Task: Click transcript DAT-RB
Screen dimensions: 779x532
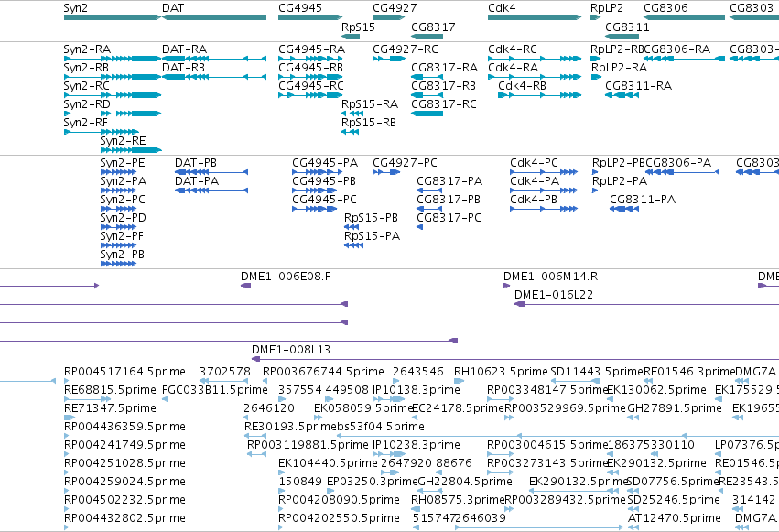Action: coord(214,77)
